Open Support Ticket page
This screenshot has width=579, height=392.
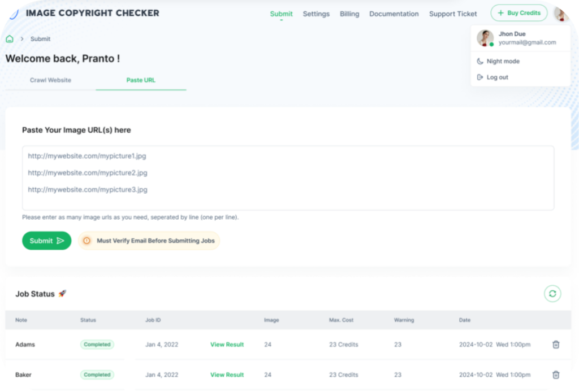click(x=453, y=14)
